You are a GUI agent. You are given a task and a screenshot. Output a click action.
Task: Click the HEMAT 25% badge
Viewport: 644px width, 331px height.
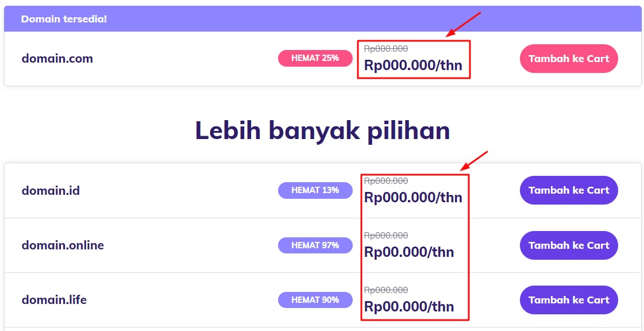point(315,58)
